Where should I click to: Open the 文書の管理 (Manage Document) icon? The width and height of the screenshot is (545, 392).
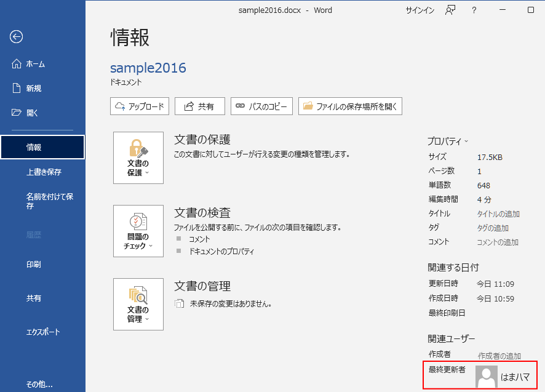pyautogui.click(x=138, y=300)
